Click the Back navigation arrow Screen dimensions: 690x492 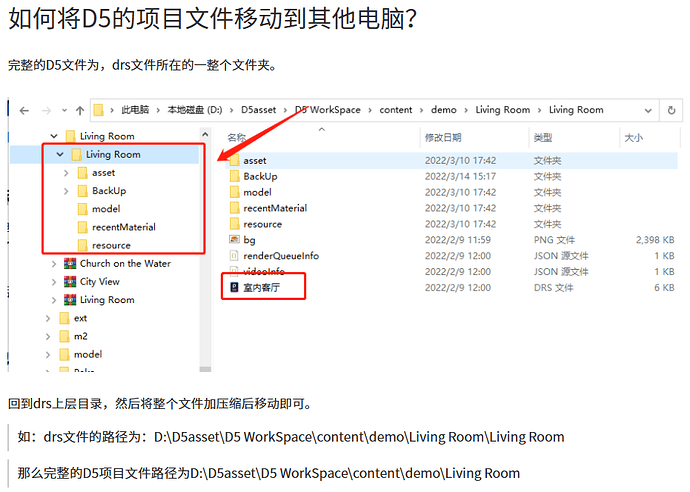pyautogui.click(x=23, y=110)
